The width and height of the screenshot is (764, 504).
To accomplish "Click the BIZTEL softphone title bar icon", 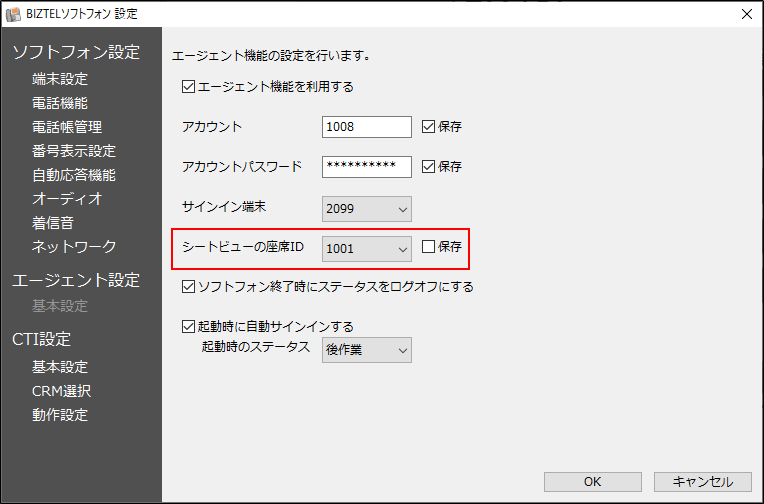I will click(13, 14).
